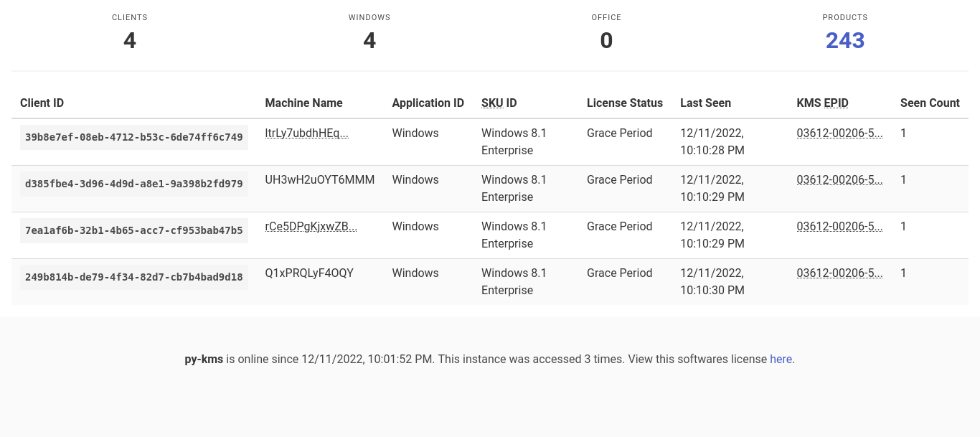Open machine name link ItrLy7ubdhHEq...
980x437 pixels.
point(306,133)
